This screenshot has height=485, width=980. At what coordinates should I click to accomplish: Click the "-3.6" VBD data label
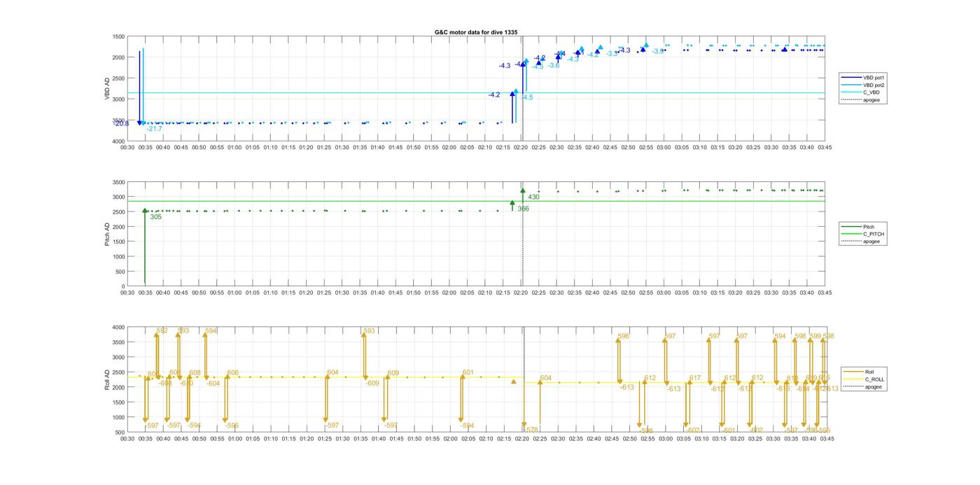[554, 65]
